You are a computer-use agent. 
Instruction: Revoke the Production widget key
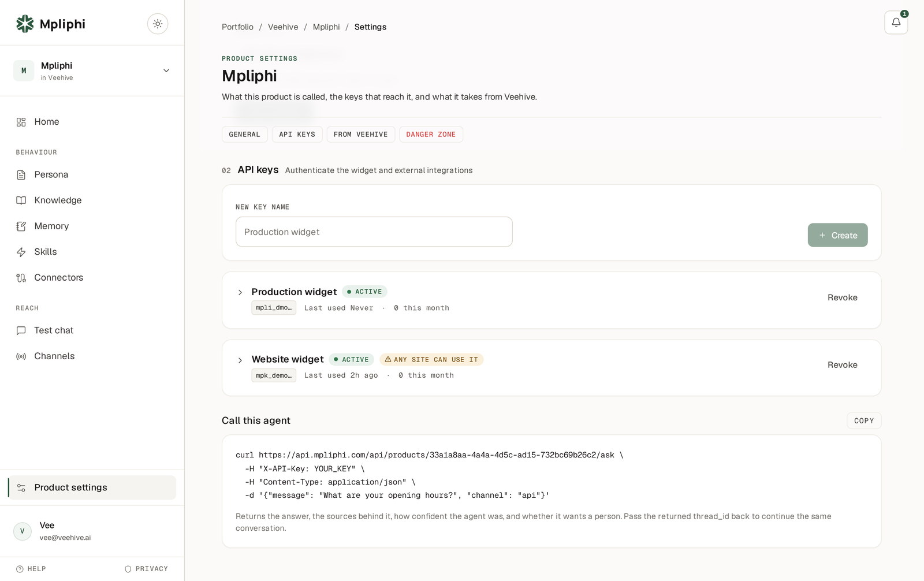(843, 297)
